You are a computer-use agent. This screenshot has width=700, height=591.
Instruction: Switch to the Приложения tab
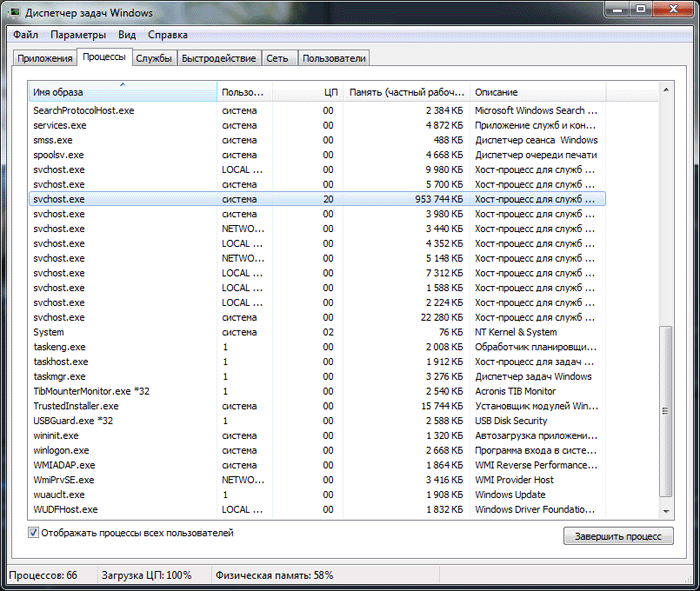click(x=45, y=58)
